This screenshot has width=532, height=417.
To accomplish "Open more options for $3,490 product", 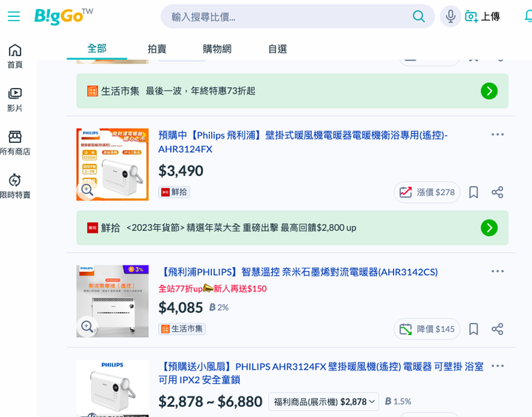I will (x=497, y=135).
